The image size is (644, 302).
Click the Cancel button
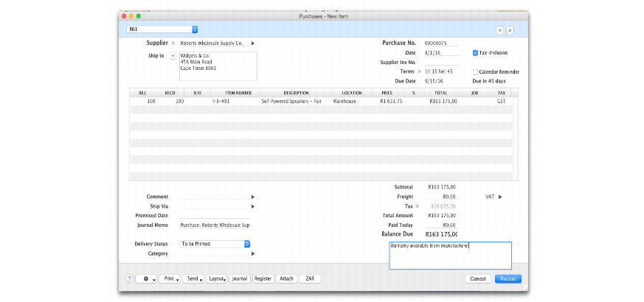478,279
